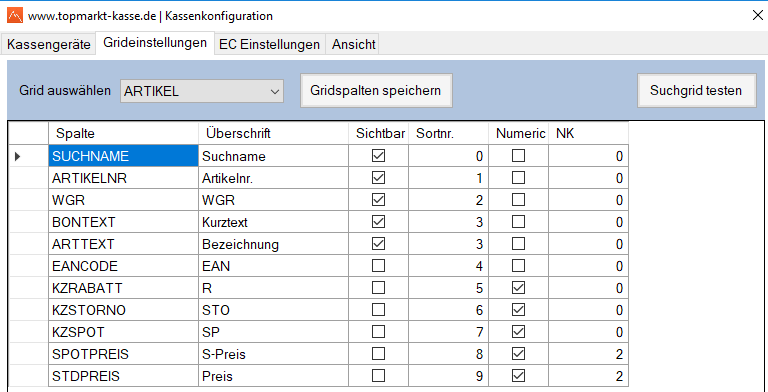Tick the Numeric checkbox for WGR row

[x=518, y=200]
